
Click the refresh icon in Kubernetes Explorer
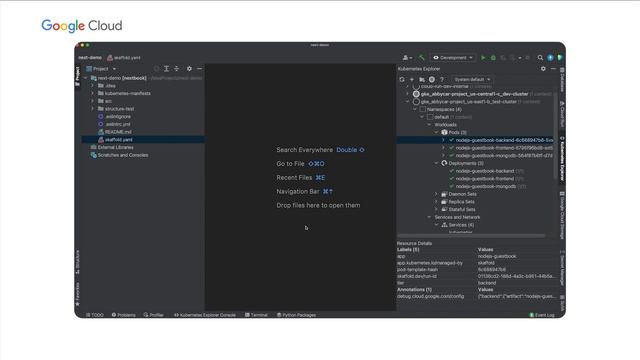coord(402,79)
